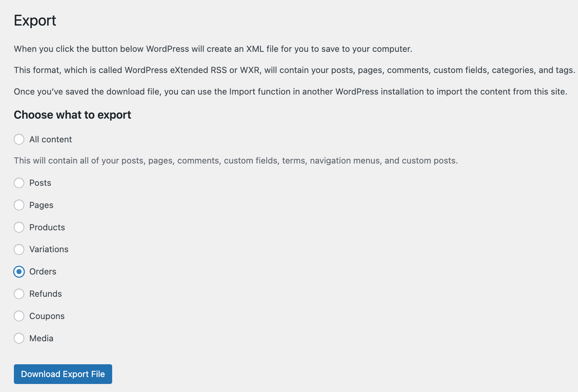Click the Coupons label text

[x=46, y=316]
